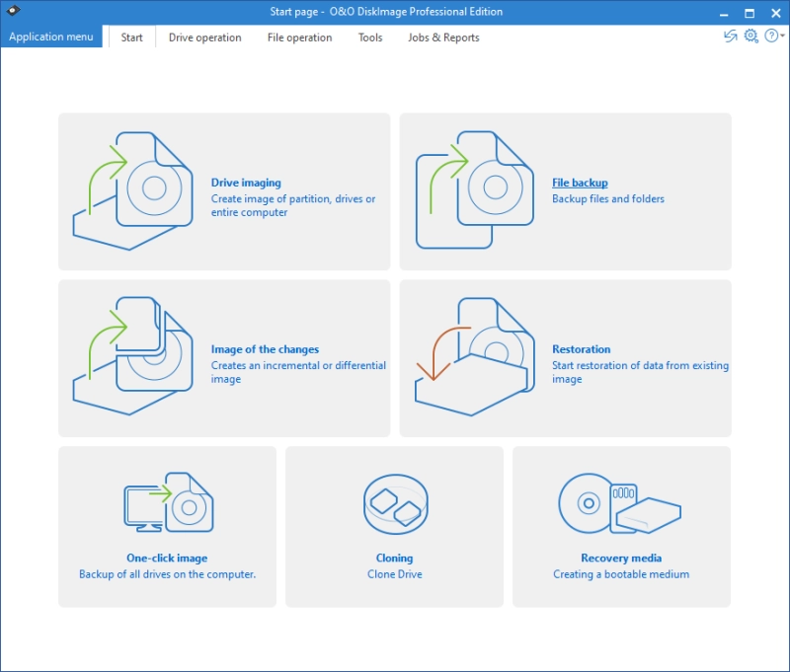This screenshot has width=790, height=672.
Task: Click the Cloning title link
Action: [394, 559]
